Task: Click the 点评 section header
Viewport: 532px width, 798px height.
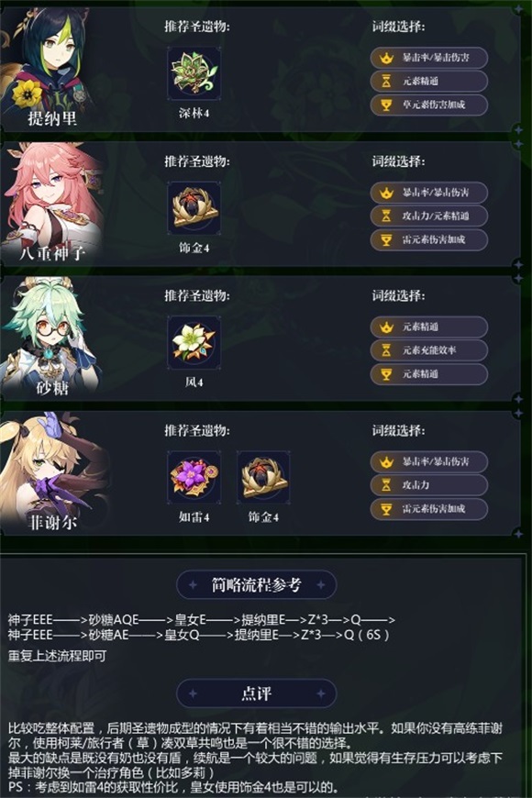Action: [256, 693]
